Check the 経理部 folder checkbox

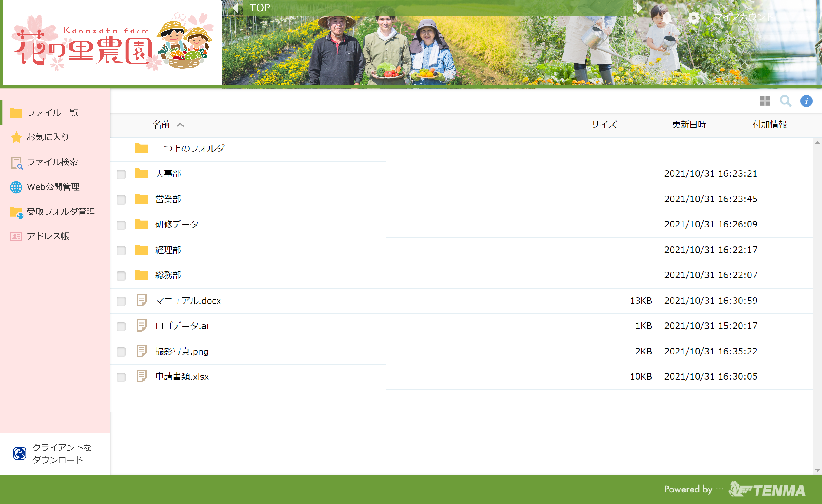121,250
